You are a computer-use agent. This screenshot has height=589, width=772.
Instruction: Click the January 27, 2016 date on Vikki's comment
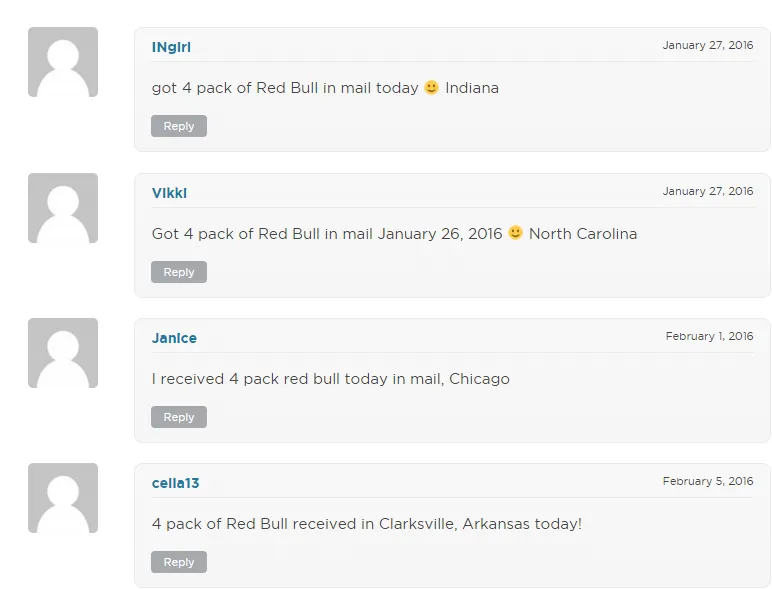[707, 191]
